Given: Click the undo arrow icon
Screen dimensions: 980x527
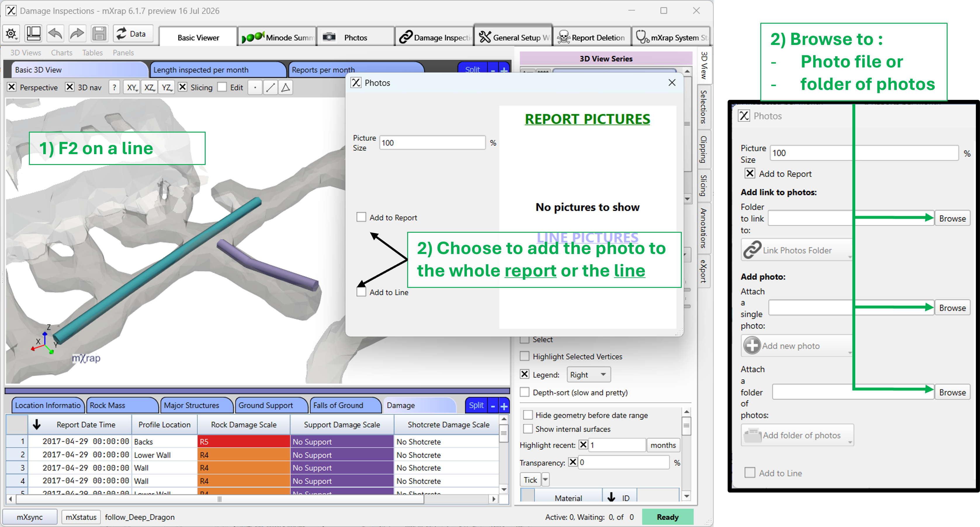Looking at the screenshot, I should coord(55,34).
